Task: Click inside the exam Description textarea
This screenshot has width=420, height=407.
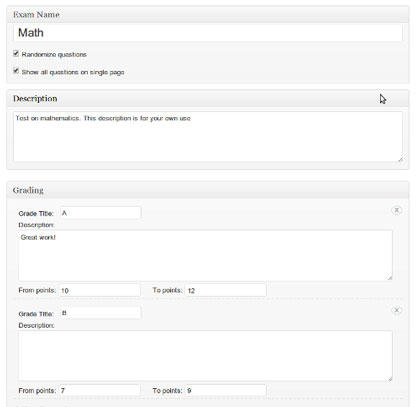Action: click(x=208, y=137)
